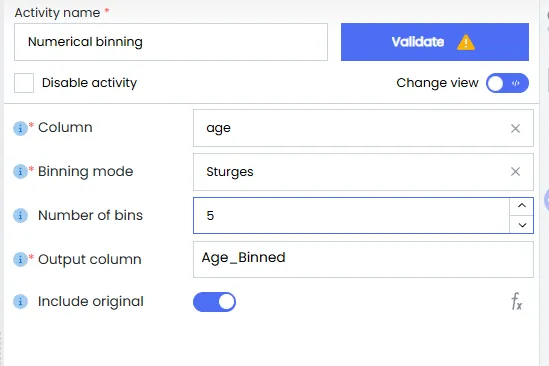The height and width of the screenshot is (366, 549).
Task: Click the Output column info icon
Action: click(20, 260)
